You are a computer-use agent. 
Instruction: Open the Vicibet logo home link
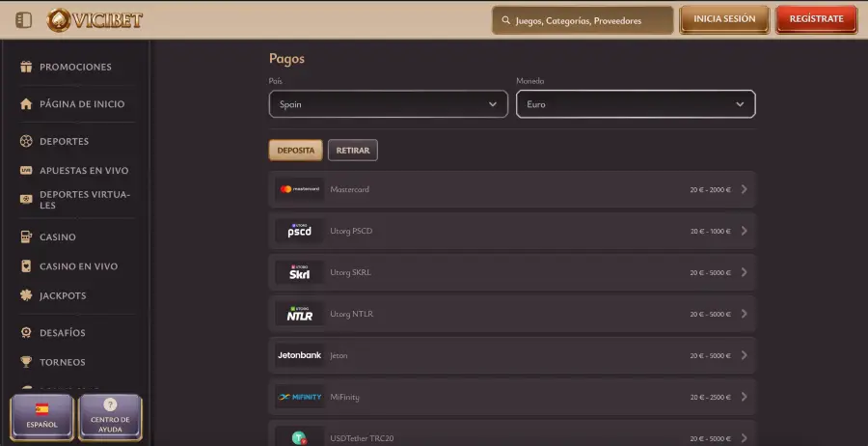95,20
